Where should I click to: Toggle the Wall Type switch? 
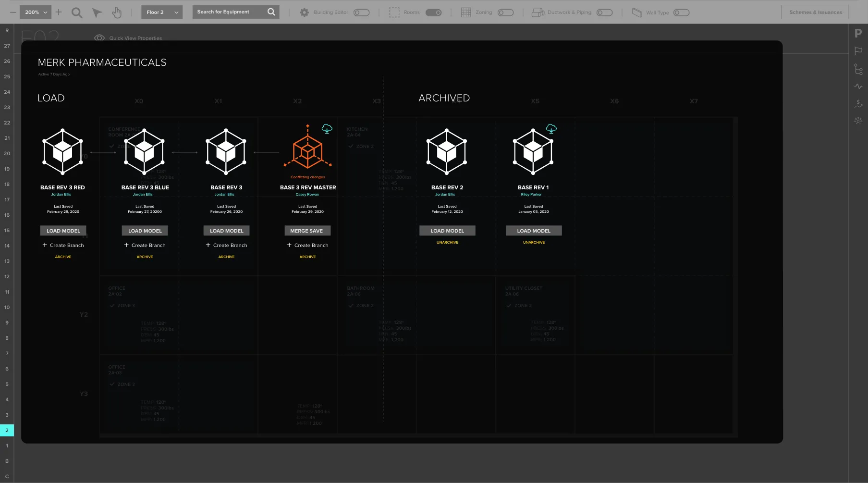(x=681, y=12)
